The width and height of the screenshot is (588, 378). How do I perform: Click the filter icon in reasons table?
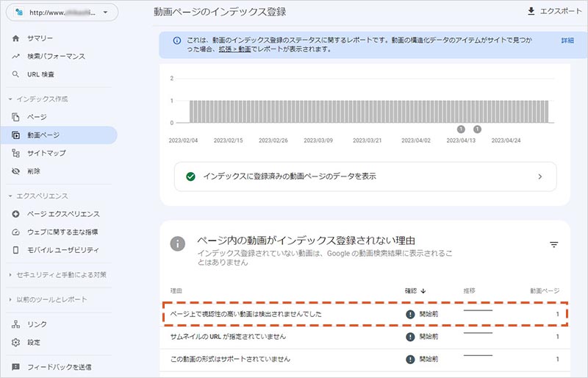click(x=554, y=245)
